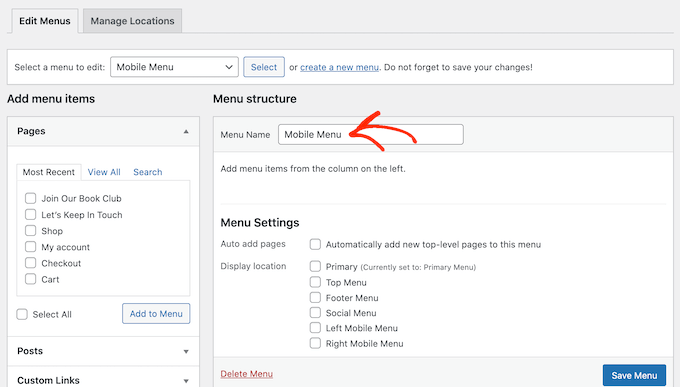Click the Add to Menu button
680x387 pixels.
156,313
